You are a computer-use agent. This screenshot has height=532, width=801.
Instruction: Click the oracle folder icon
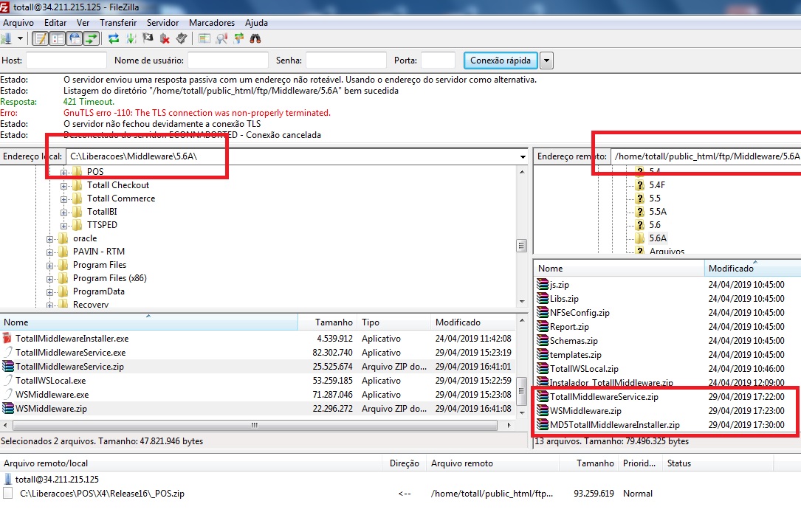[x=63, y=238]
